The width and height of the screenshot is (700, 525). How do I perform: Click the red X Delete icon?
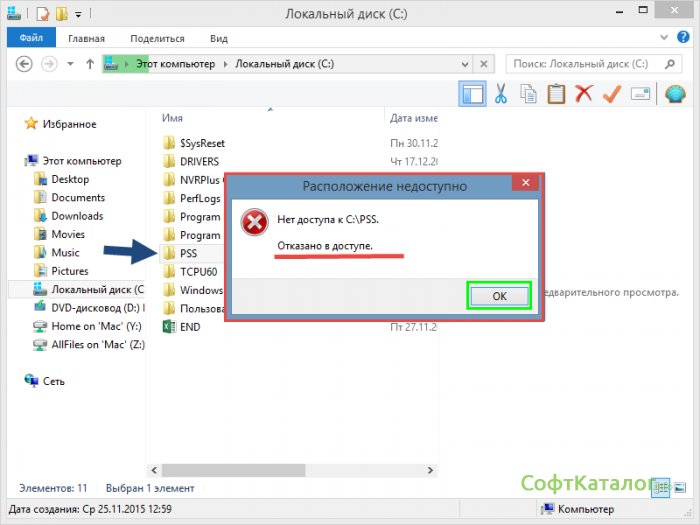click(584, 94)
